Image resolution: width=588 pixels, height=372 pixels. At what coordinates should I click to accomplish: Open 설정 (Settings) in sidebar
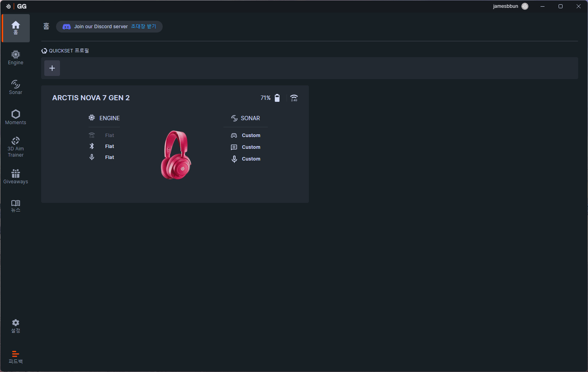click(x=16, y=326)
